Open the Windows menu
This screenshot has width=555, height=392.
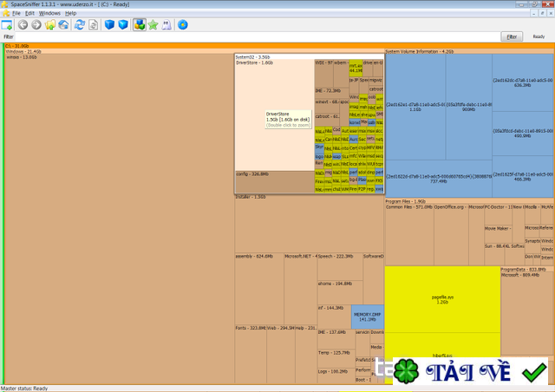pos(49,13)
